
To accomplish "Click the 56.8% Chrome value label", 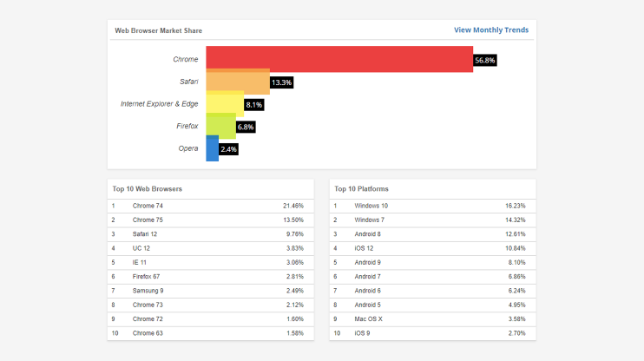I will 484,61.
